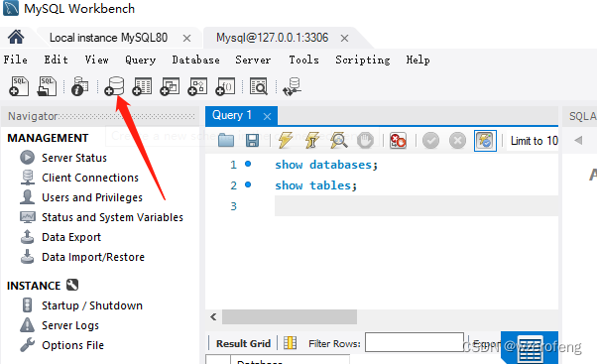This screenshot has height=364, width=597.
Task: Execute the whole script lightning icon
Action: tap(286, 140)
